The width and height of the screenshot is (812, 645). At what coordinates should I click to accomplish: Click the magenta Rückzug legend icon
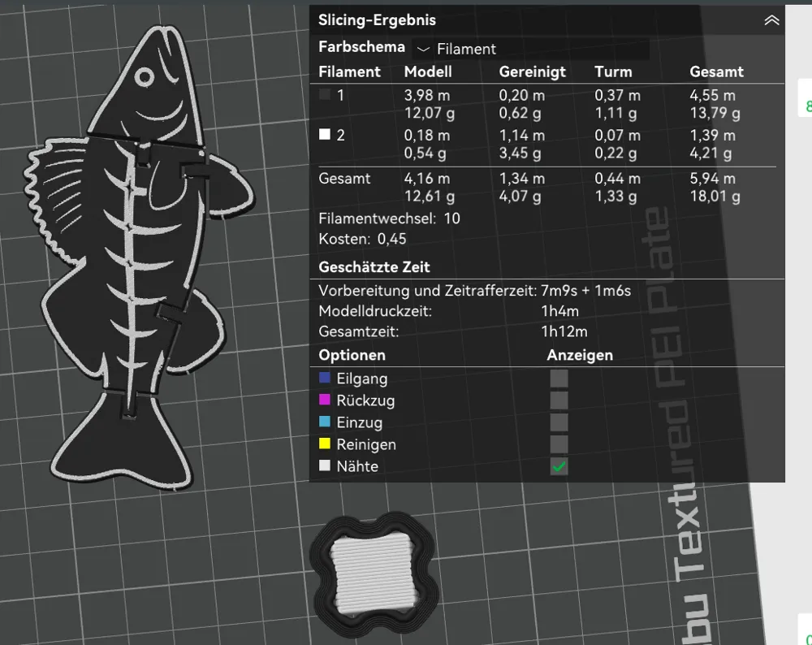click(x=323, y=400)
